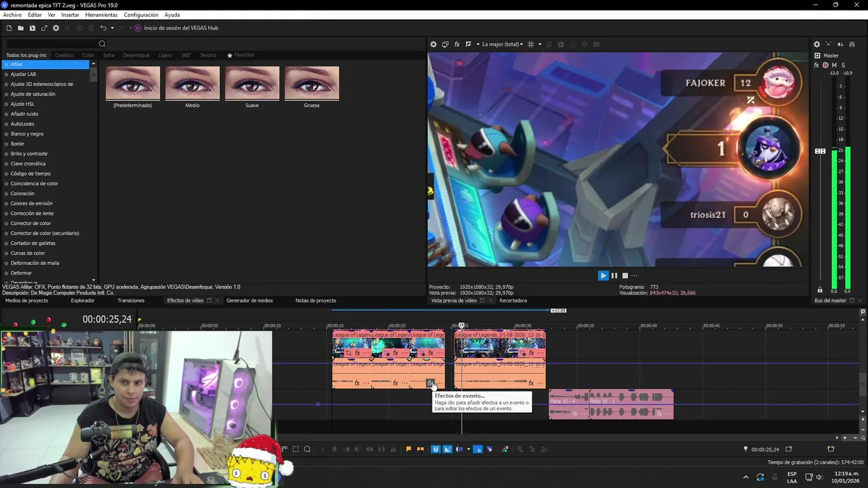This screenshot has height=488, width=868.
Task: Choose the Gruesa preset thumbnail
Action: click(x=312, y=83)
